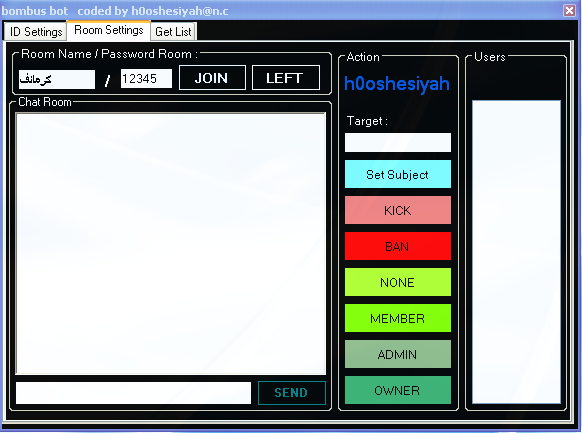Grant ADMIN role to target
The width and height of the screenshot is (582, 433).
tap(398, 354)
